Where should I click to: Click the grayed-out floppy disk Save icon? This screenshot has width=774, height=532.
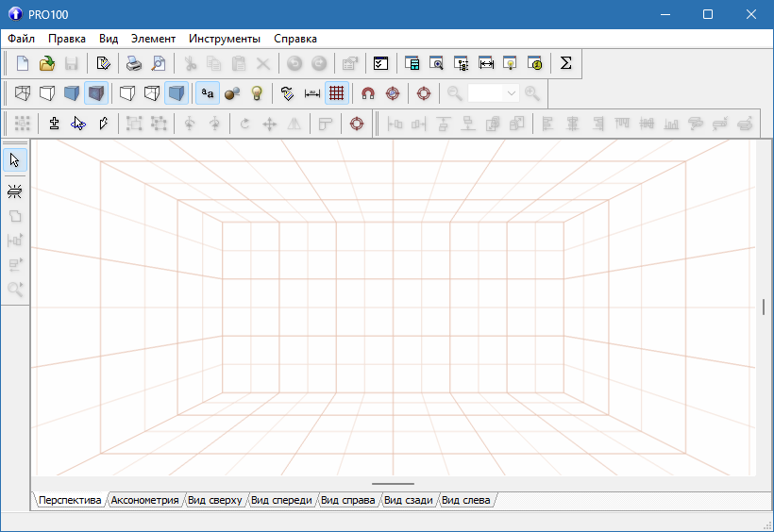pyautogui.click(x=72, y=63)
